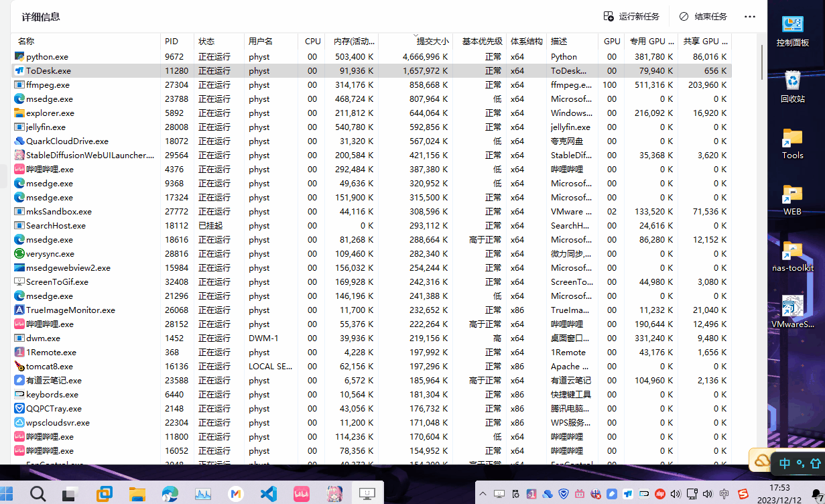The width and height of the screenshot is (825, 504).
Task: Click the QQPCTray.exe shield icon
Action: pyautogui.click(x=19, y=409)
